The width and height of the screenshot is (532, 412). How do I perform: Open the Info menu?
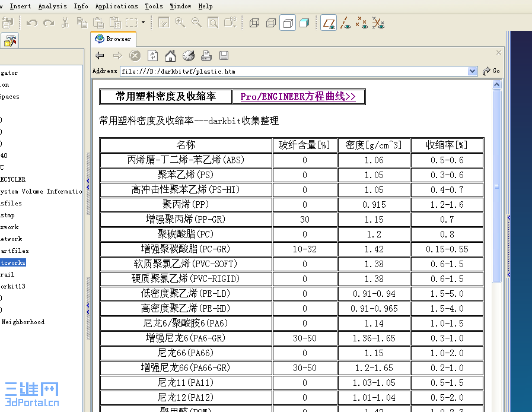(x=81, y=6)
